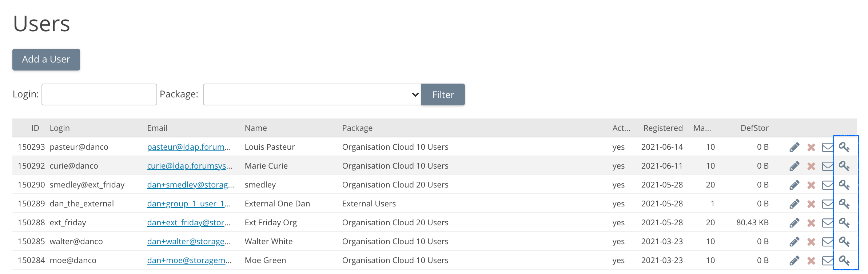
Task: Click key icon in Marie Curie row
Action: (844, 166)
